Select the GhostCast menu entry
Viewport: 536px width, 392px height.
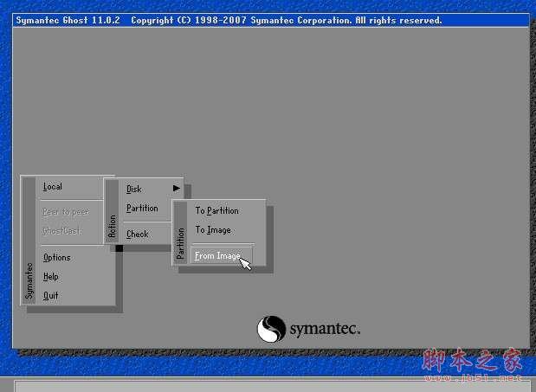pyautogui.click(x=60, y=231)
